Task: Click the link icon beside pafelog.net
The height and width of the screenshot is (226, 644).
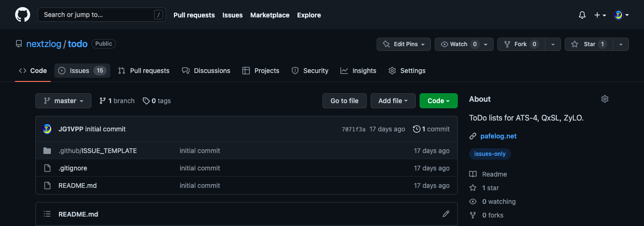Action: coord(473,136)
